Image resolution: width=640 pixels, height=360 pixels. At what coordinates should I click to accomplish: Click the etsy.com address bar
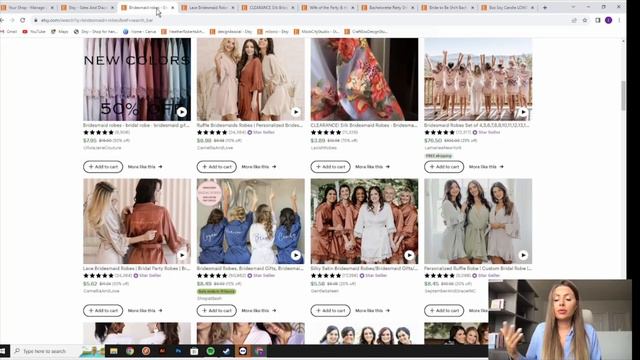(302, 20)
